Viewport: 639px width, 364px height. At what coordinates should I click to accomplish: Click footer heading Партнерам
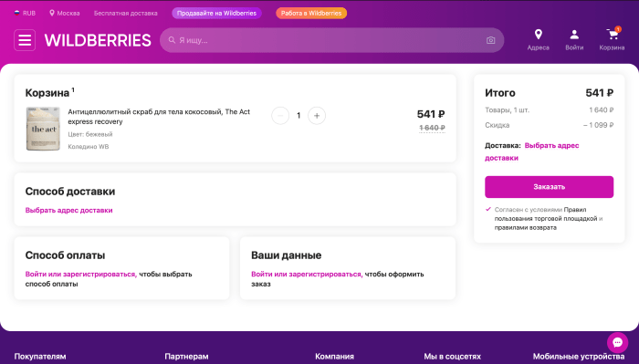tap(186, 357)
